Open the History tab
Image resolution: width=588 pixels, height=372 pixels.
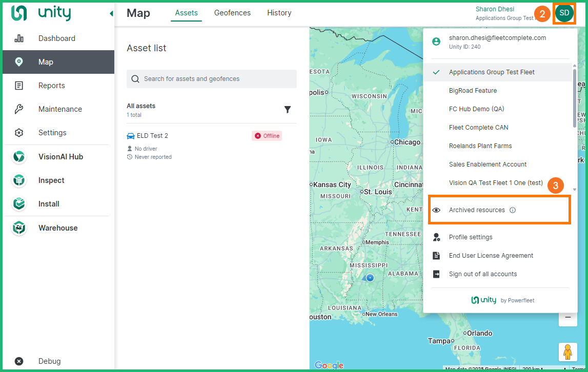279,13
